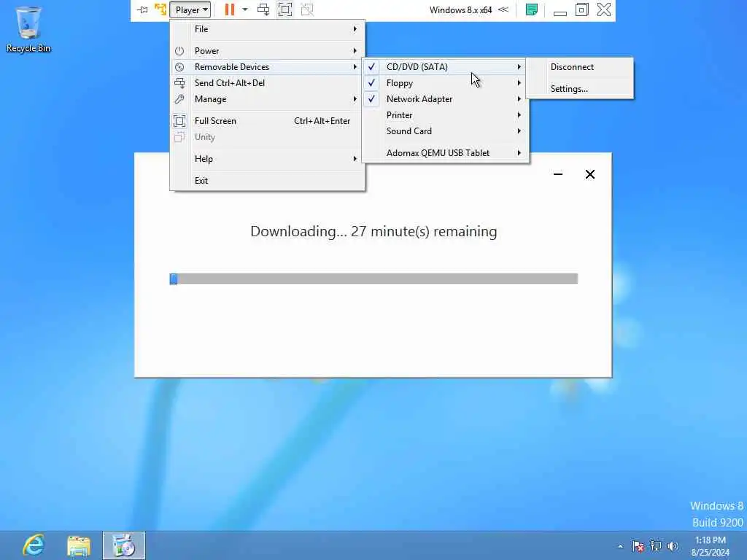Select the Printer device entry
Image resolution: width=747 pixels, height=560 pixels.
coord(446,115)
